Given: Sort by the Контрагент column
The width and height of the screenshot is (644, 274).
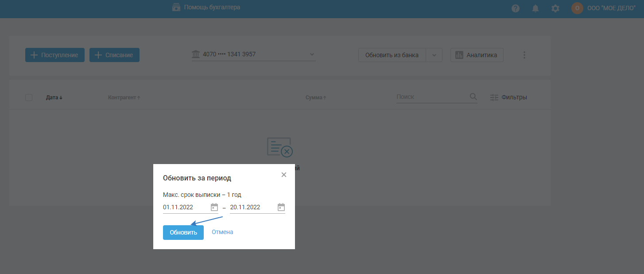Looking at the screenshot, I should (x=124, y=98).
